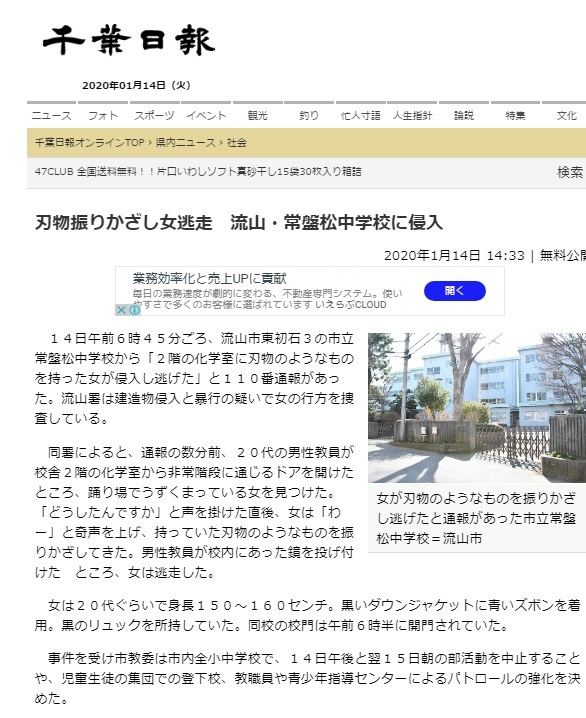Open the ニュース menu

click(x=51, y=115)
